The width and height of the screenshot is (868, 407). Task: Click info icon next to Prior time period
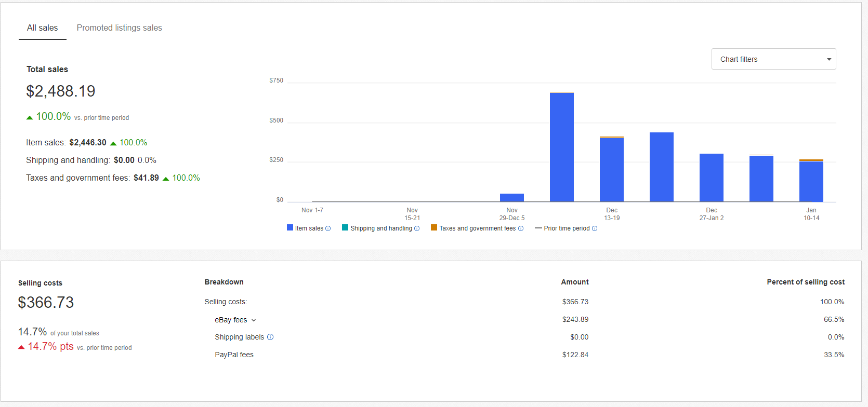click(595, 228)
